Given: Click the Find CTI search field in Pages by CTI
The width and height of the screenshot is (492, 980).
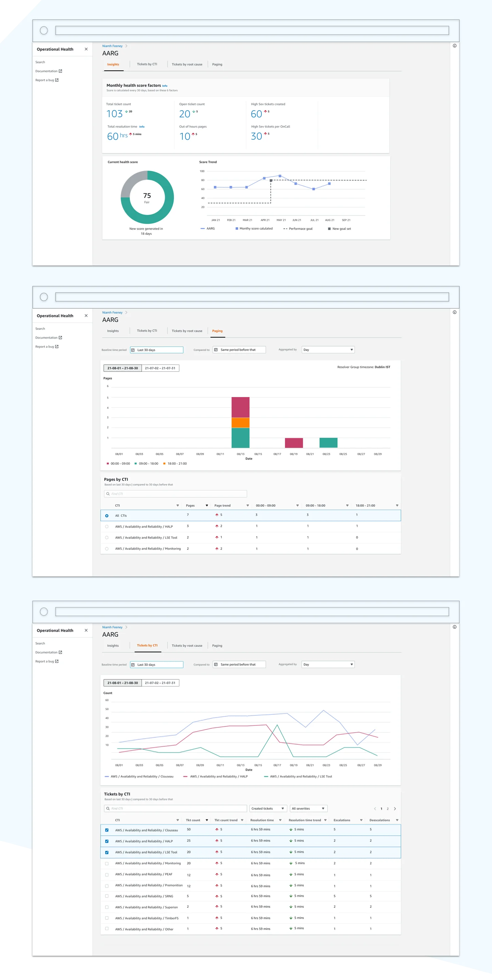Looking at the screenshot, I should tap(175, 494).
